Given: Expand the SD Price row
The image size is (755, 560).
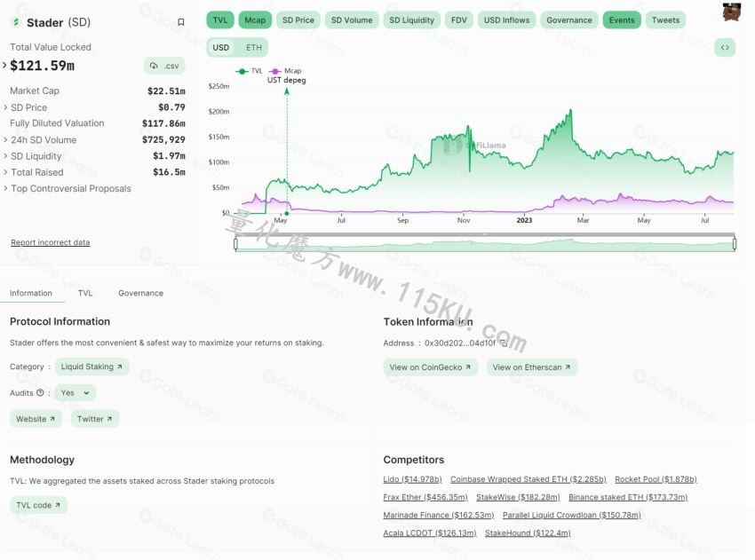Looking at the screenshot, I should (x=5, y=107).
